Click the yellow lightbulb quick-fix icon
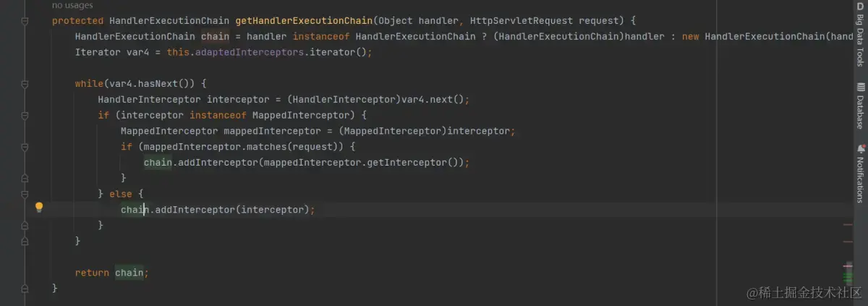 (39, 208)
